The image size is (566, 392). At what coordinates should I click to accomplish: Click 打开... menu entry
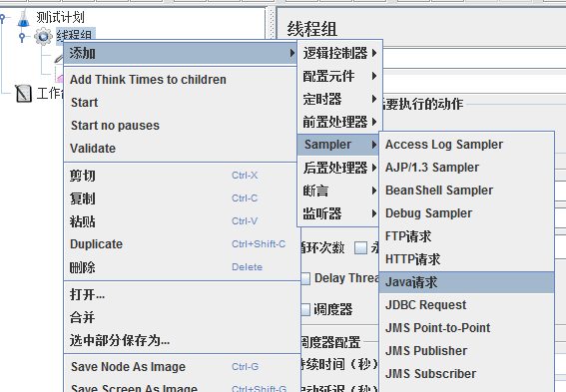pos(181,294)
